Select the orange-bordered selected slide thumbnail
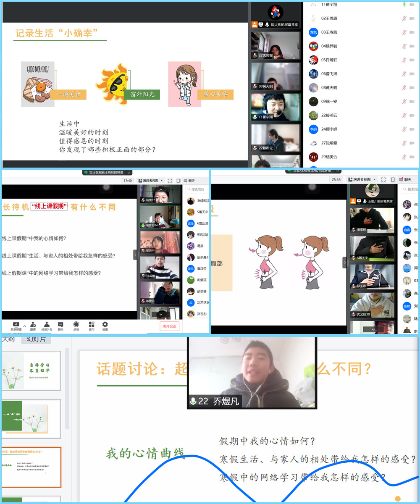 coord(31,467)
